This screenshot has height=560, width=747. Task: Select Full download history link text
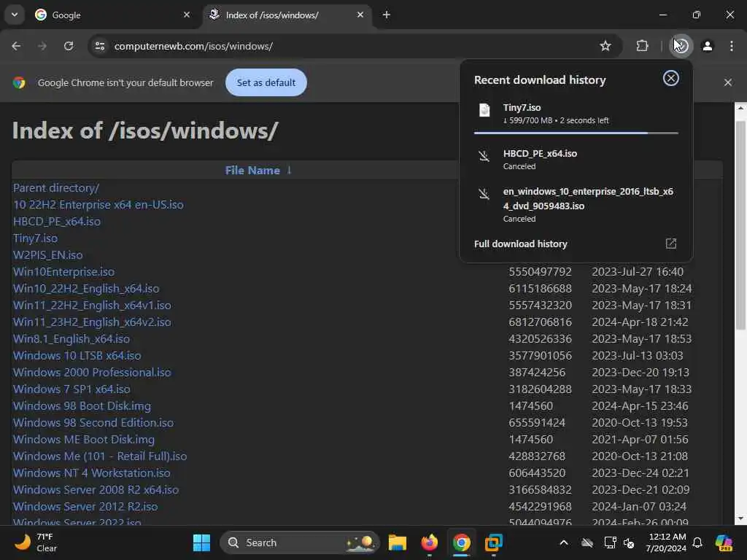(x=521, y=244)
